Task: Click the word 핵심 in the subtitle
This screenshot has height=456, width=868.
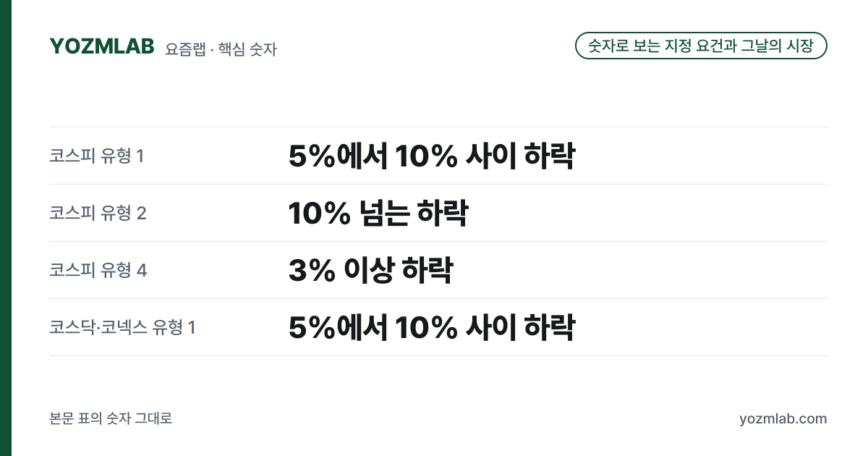Action: point(229,49)
